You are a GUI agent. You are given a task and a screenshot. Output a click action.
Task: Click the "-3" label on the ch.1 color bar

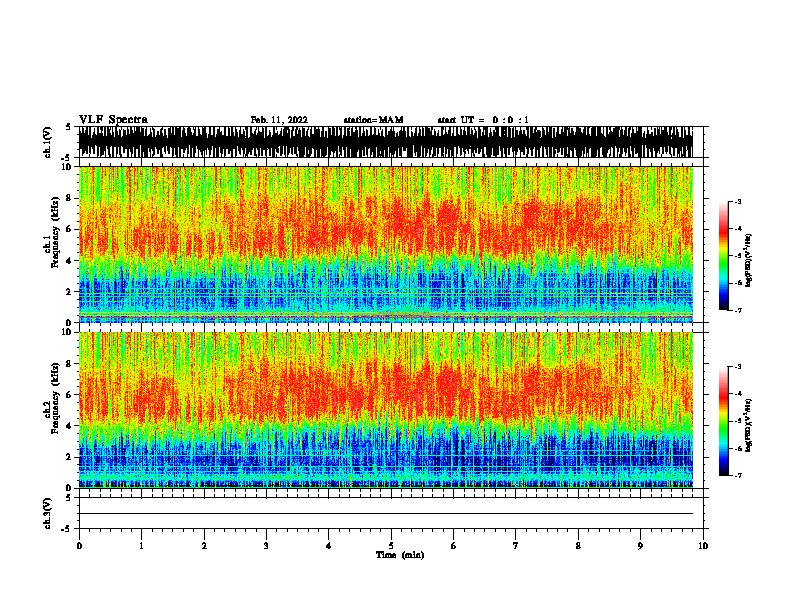pos(737,202)
